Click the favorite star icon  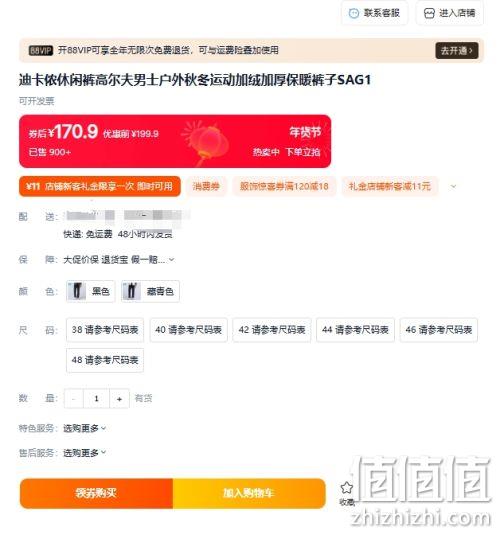(346, 488)
